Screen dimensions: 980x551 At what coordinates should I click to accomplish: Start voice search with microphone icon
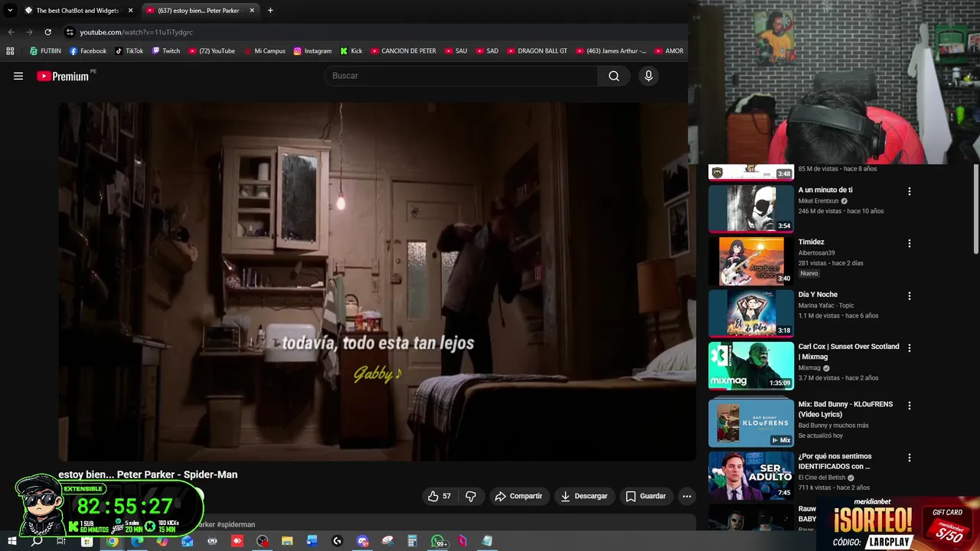click(648, 76)
